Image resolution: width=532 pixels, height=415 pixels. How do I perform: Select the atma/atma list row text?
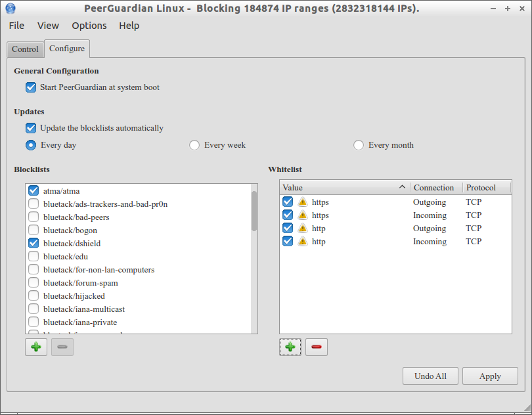(62, 191)
